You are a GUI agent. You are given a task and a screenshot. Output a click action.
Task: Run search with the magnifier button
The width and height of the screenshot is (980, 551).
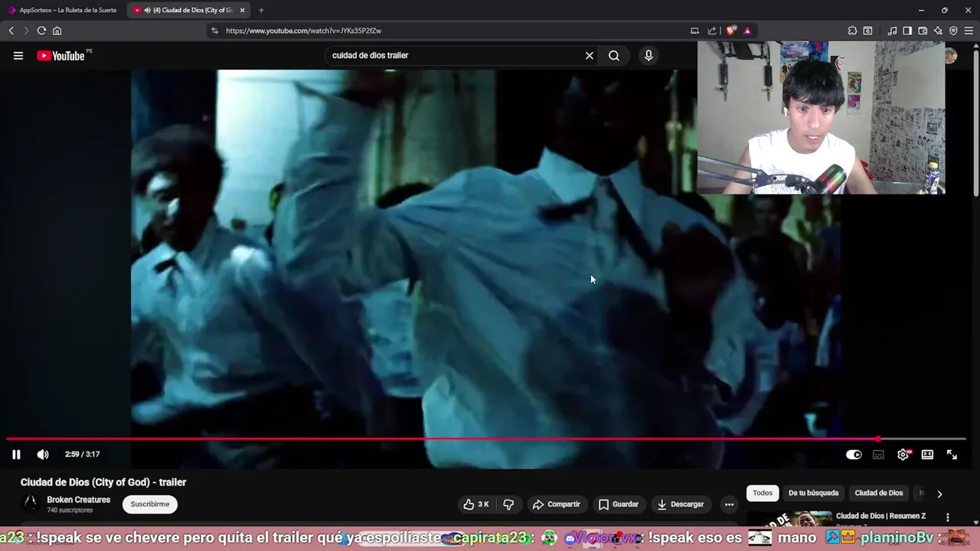click(x=614, y=55)
